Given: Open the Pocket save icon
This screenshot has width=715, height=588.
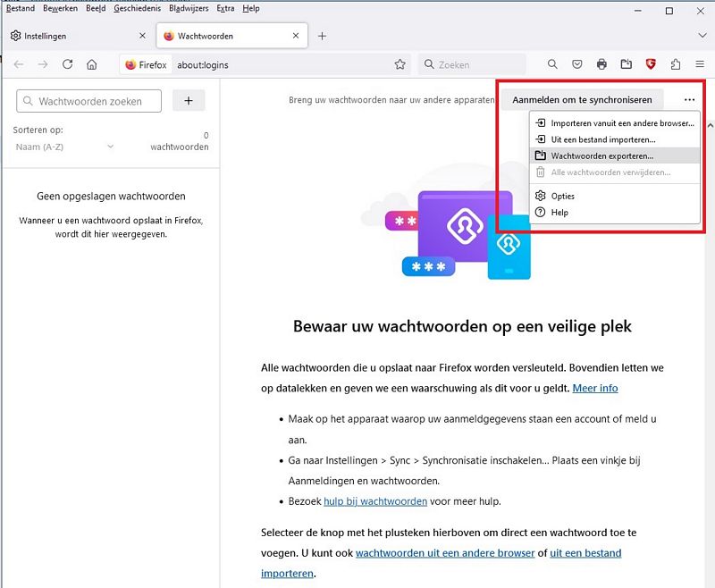Looking at the screenshot, I should [576, 64].
